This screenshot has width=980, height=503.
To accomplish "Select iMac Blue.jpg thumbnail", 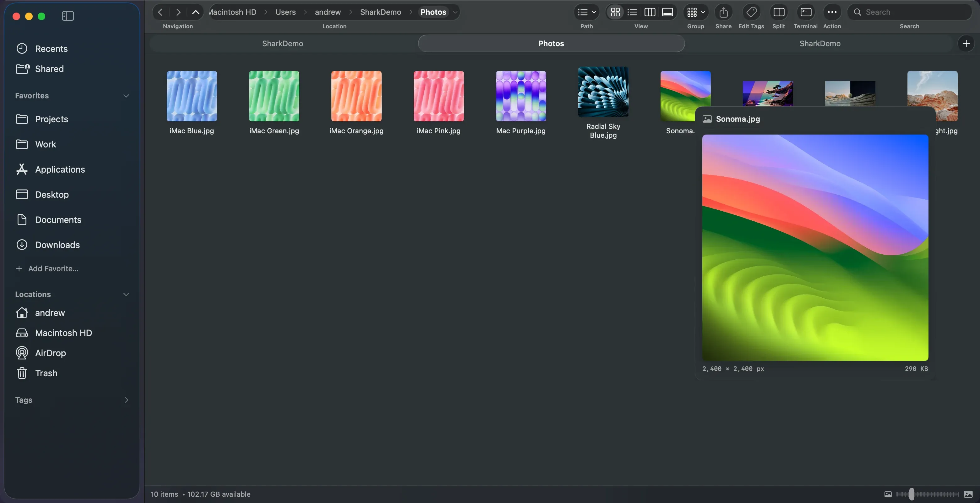I will (192, 96).
